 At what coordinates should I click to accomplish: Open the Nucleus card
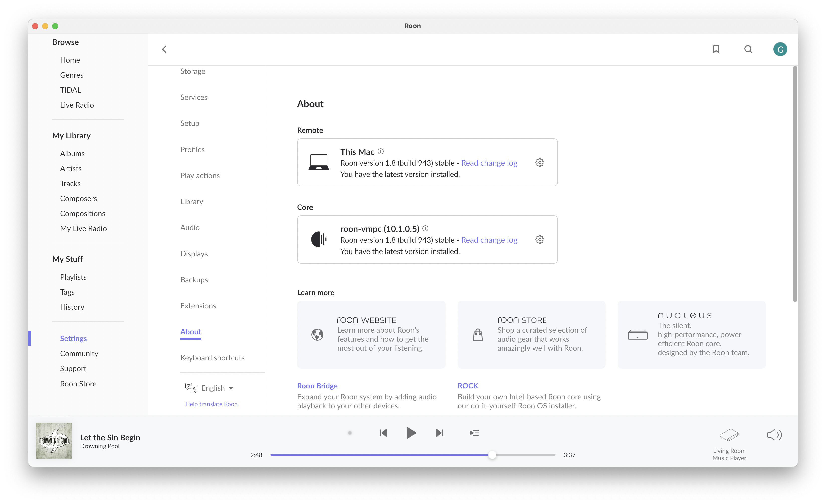[692, 334]
